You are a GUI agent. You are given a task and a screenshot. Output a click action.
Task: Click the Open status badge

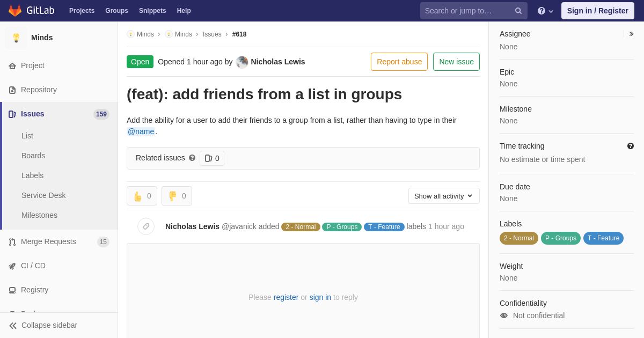click(140, 62)
